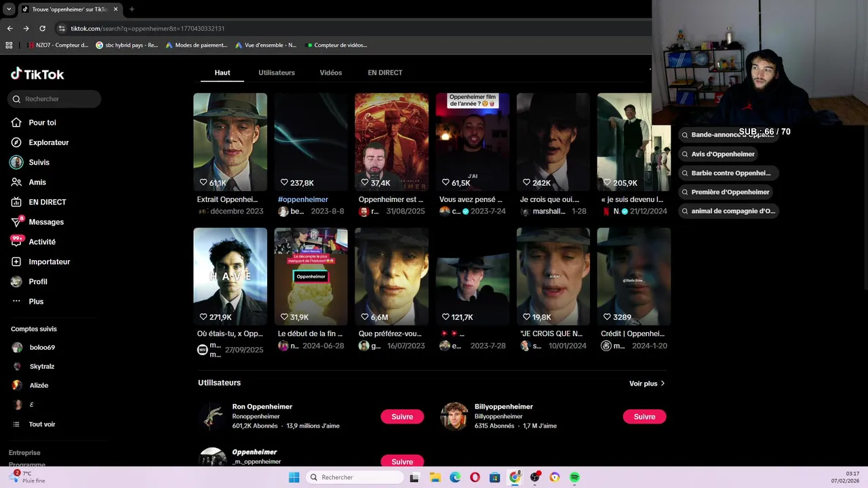The height and width of the screenshot is (488, 868).
Task: Open video Je crois que oui....
Action: point(553,142)
